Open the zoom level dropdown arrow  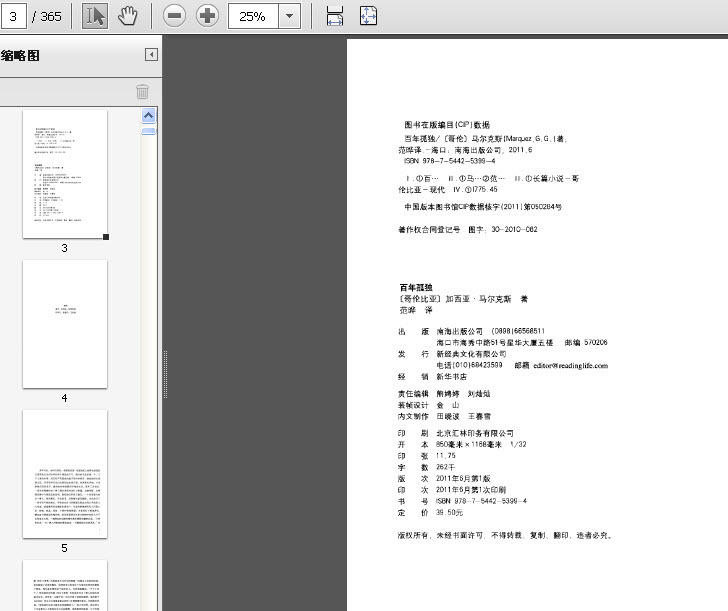tap(289, 16)
